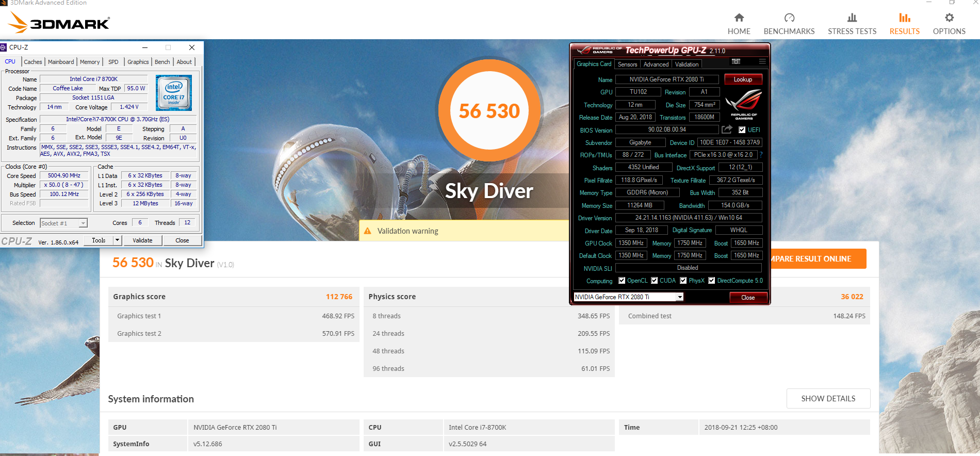
Task: Switch to the Advanced tab in GPU-Z
Action: coord(656,64)
